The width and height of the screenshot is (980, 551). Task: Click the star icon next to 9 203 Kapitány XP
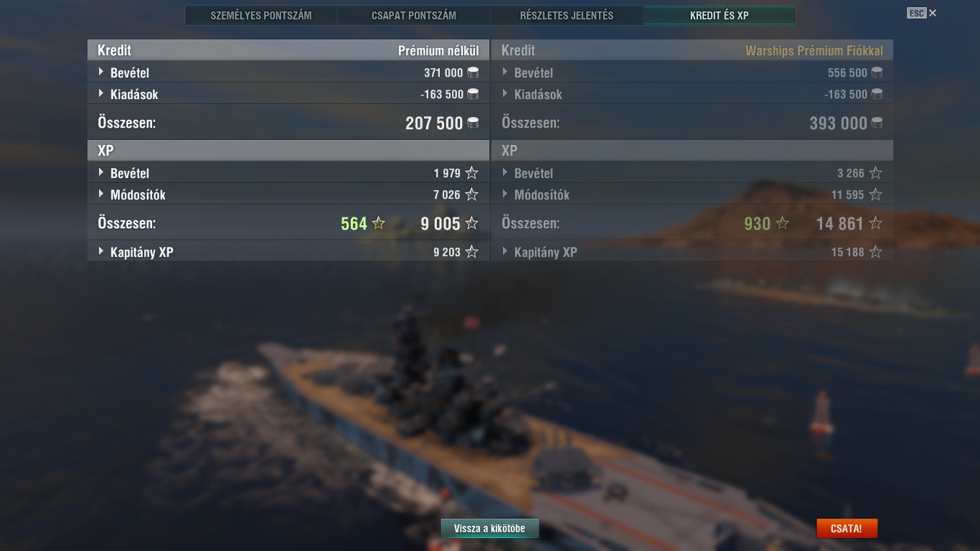471,252
